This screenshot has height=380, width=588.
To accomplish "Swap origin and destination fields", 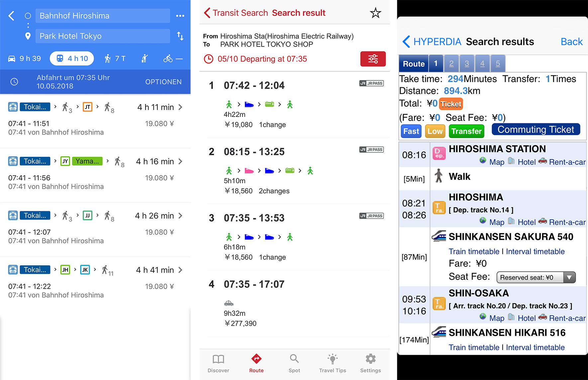I will pos(180,36).
